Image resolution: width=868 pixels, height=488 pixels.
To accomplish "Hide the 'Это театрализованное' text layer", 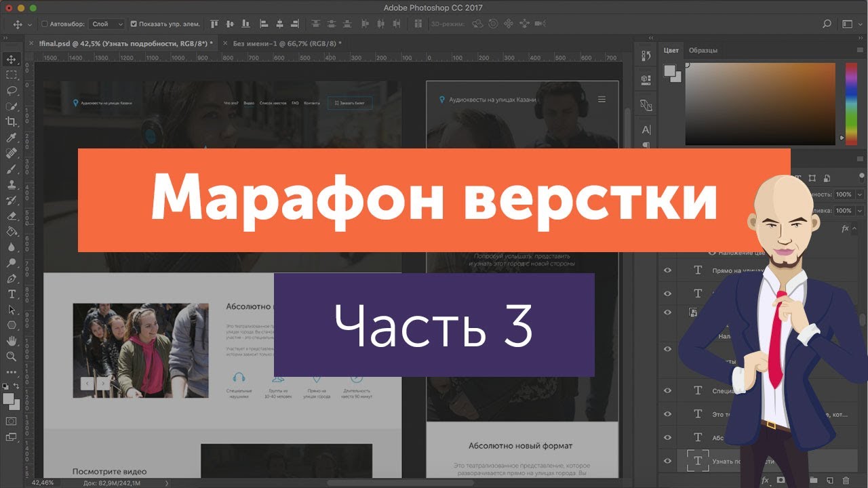I will [667, 413].
